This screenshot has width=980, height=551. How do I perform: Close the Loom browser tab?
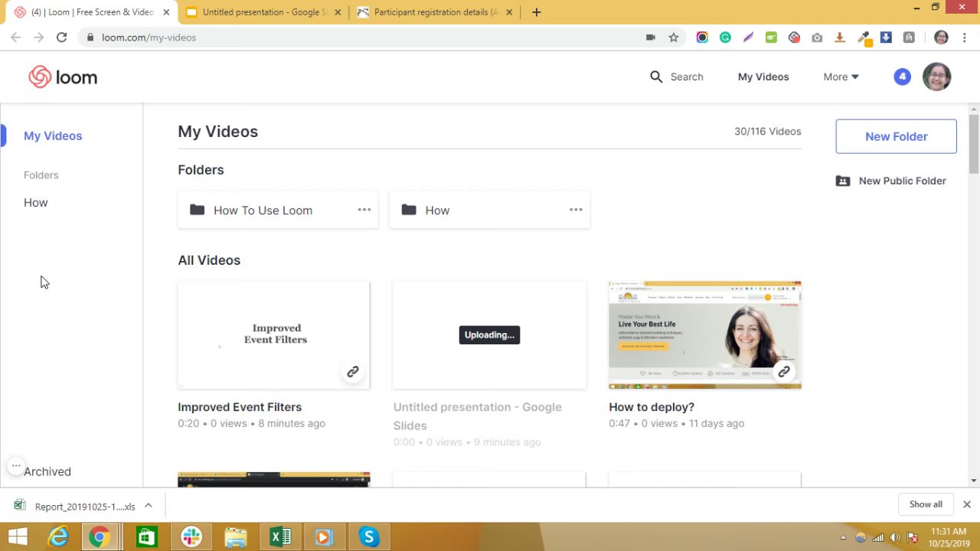click(166, 12)
